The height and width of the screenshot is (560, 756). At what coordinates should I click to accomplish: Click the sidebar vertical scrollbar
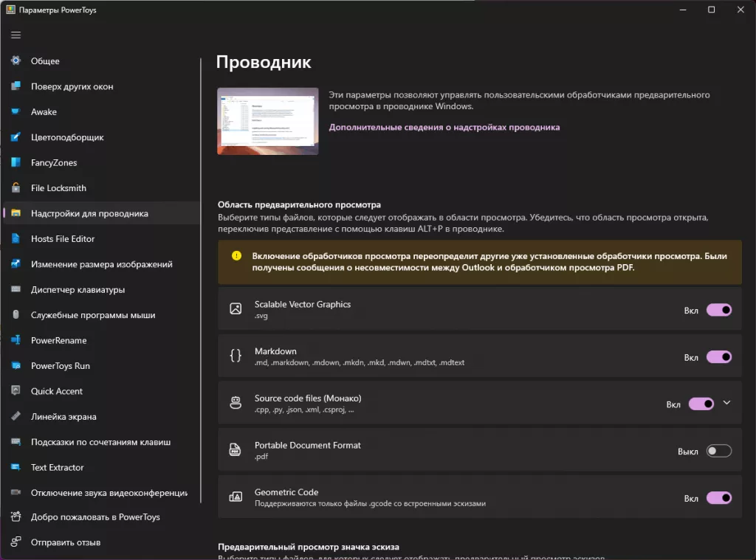pos(201,295)
